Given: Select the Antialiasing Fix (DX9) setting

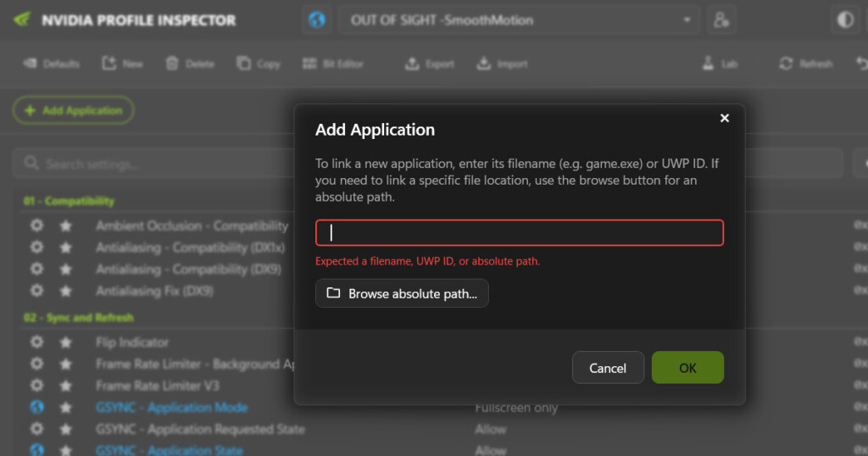Looking at the screenshot, I should (154, 291).
